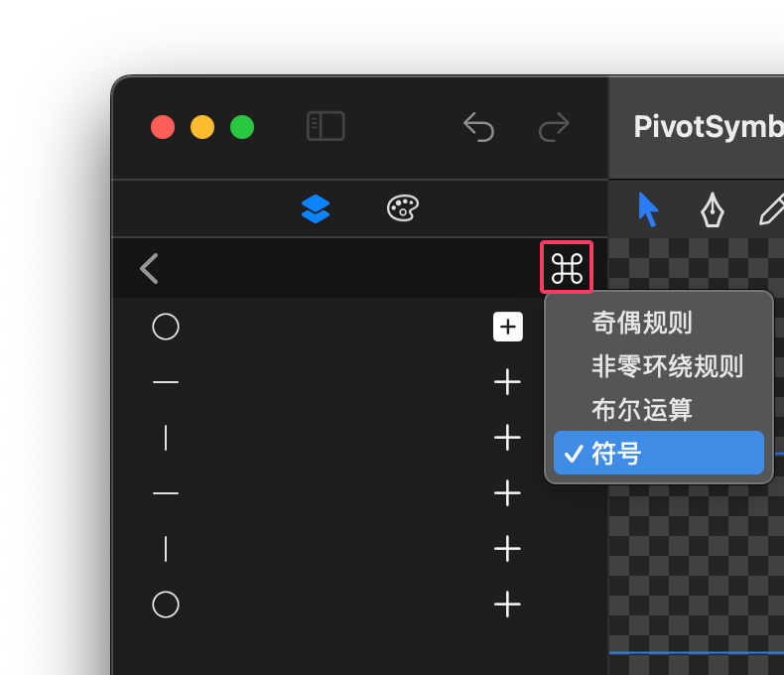Click plus beside second vertical line layer
This screenshot has height=675, width=784.
[507, 549]
